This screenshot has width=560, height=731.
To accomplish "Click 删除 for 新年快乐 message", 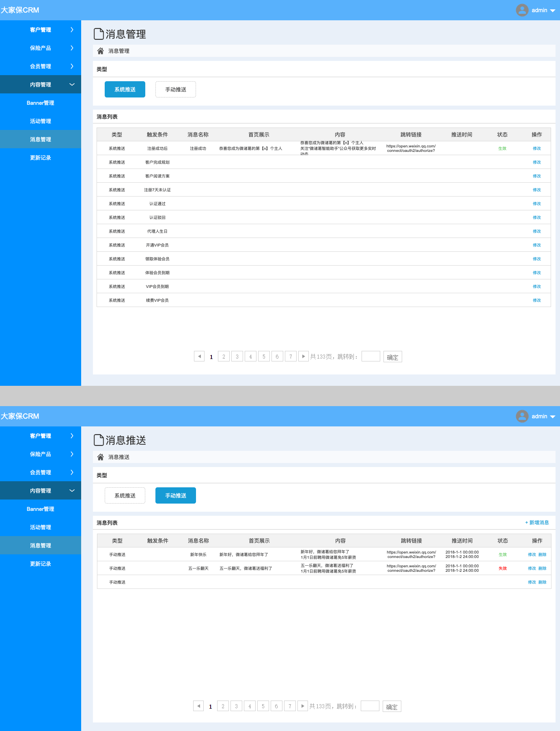I will (543, 554).
